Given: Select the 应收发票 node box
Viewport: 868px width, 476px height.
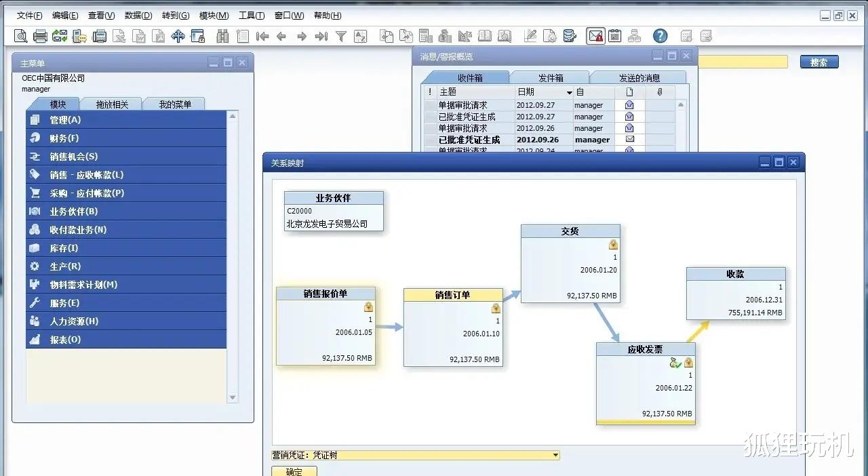Looking at the screenshot, I should coord(646,383).
